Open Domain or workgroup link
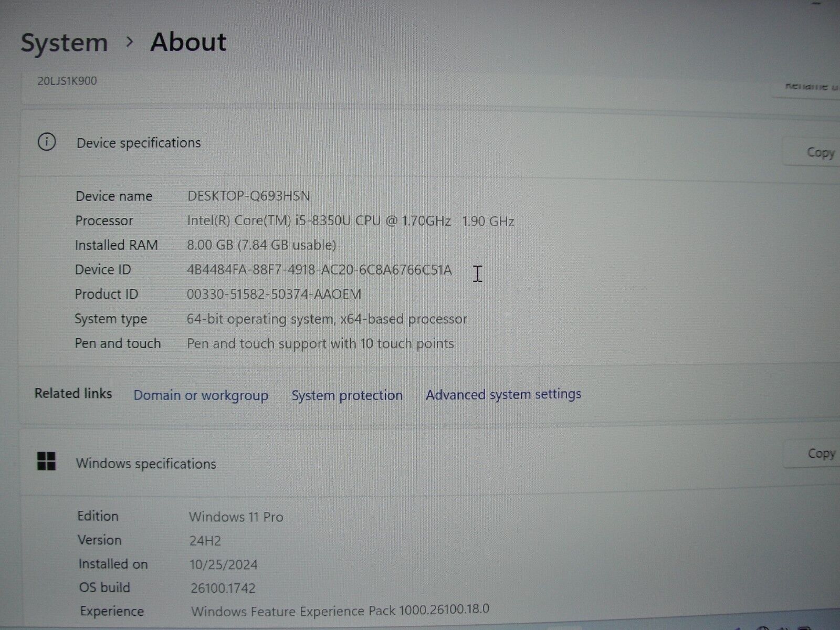 coord(201,395)
